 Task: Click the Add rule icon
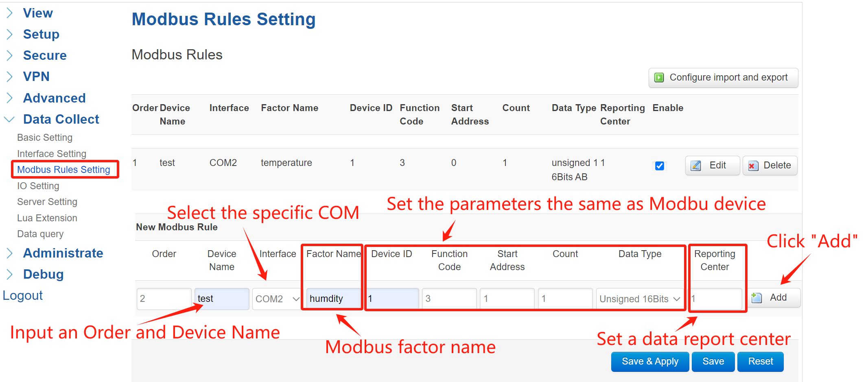(756, 298)
